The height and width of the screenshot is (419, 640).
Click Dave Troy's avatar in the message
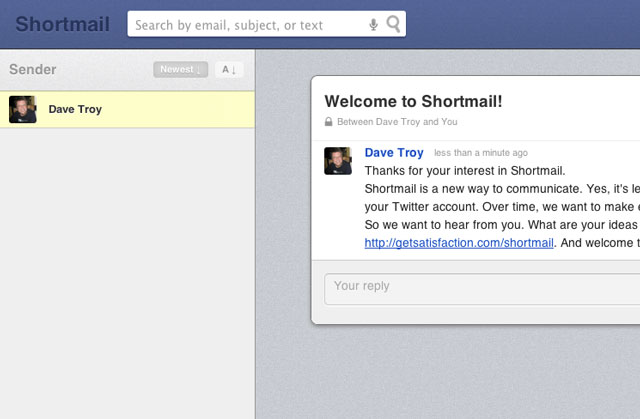point(338,161)
